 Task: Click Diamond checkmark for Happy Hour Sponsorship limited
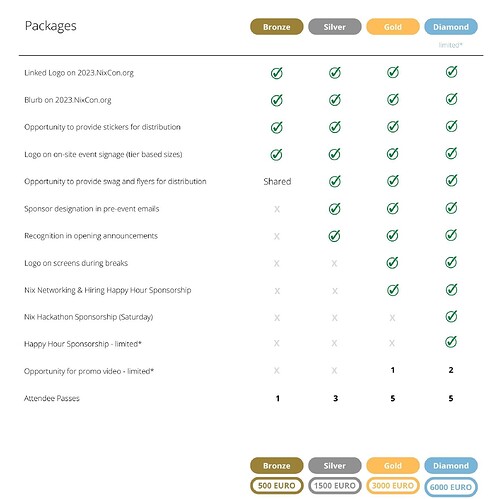[451, 342]
